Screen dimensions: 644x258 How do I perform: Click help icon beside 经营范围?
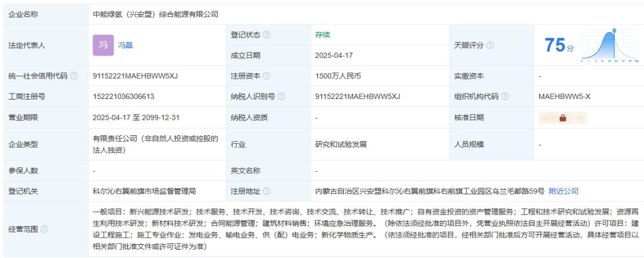(44, 229)
